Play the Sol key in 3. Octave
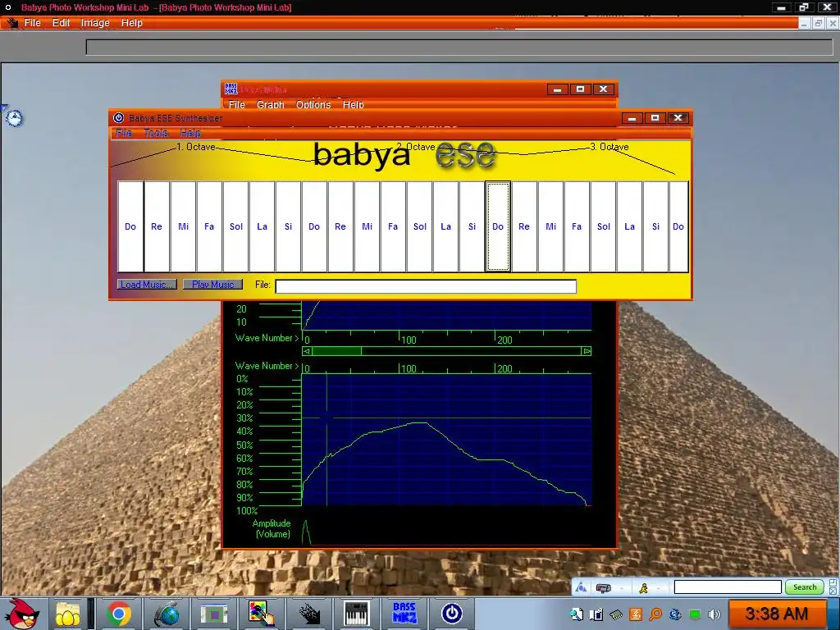The image size is (840, 630). tap(603, 226)
